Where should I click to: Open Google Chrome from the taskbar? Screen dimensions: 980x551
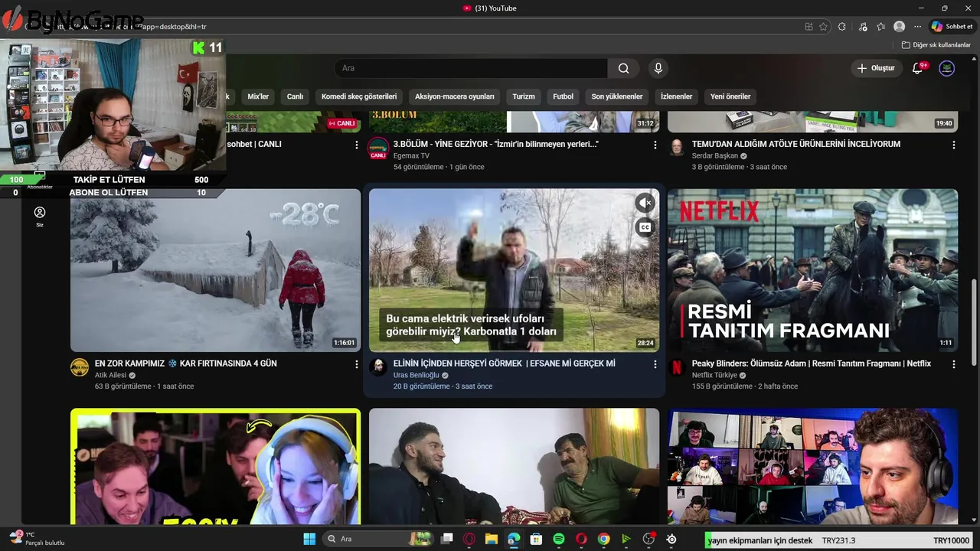pos(604,539)
